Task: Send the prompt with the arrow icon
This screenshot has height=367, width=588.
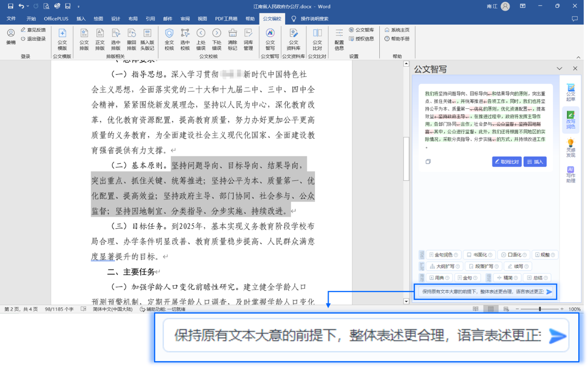Action: pyautogui.click(x=549, y=292)
